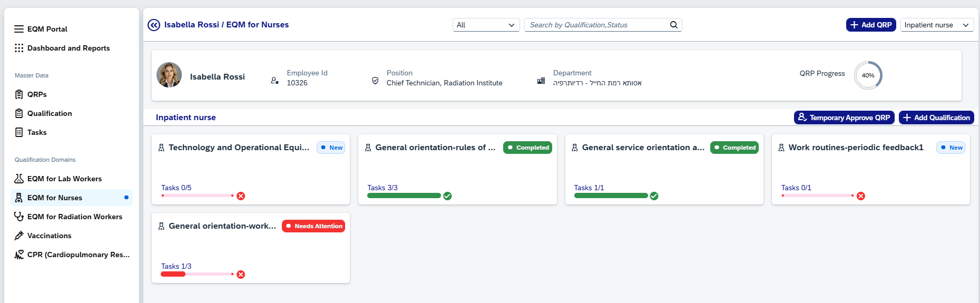Open the All status filter dropdown

tap(486, 25)
